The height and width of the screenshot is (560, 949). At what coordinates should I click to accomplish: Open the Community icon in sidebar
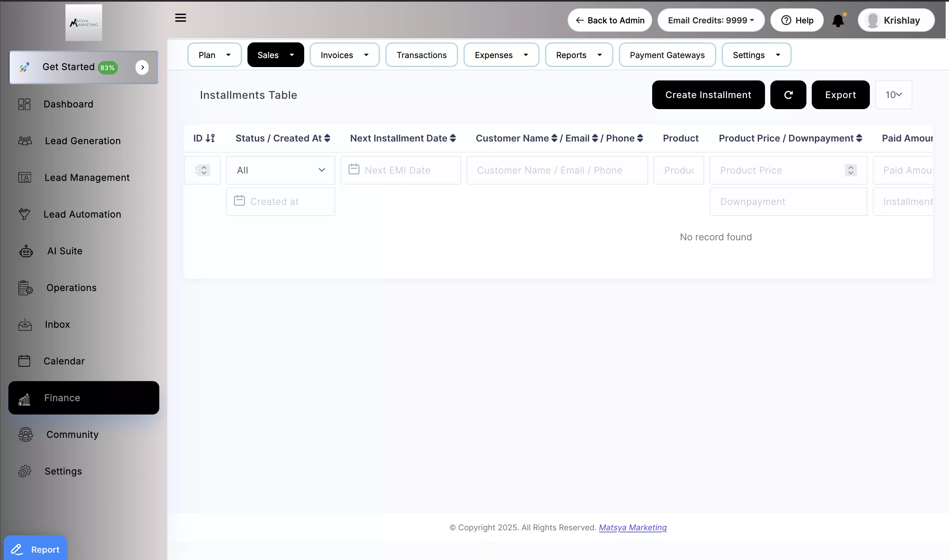26,434
